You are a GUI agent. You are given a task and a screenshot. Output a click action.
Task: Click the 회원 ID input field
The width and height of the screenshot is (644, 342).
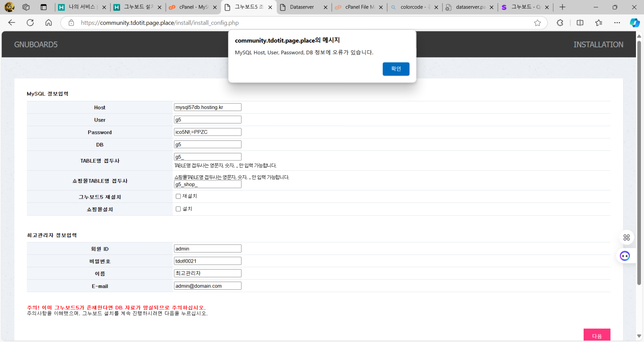[x=208, y=249]
